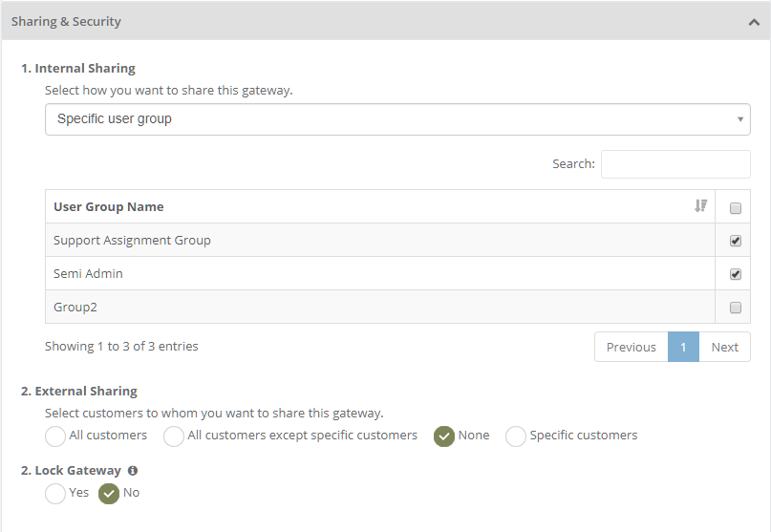Select the All customers radio option
Screen dimensions: 771x532
coord(55,436)
